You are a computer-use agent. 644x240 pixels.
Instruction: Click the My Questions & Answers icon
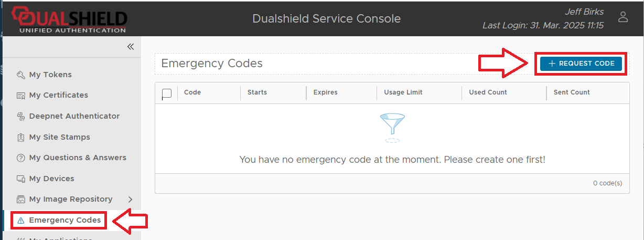(x=21, y=158)
